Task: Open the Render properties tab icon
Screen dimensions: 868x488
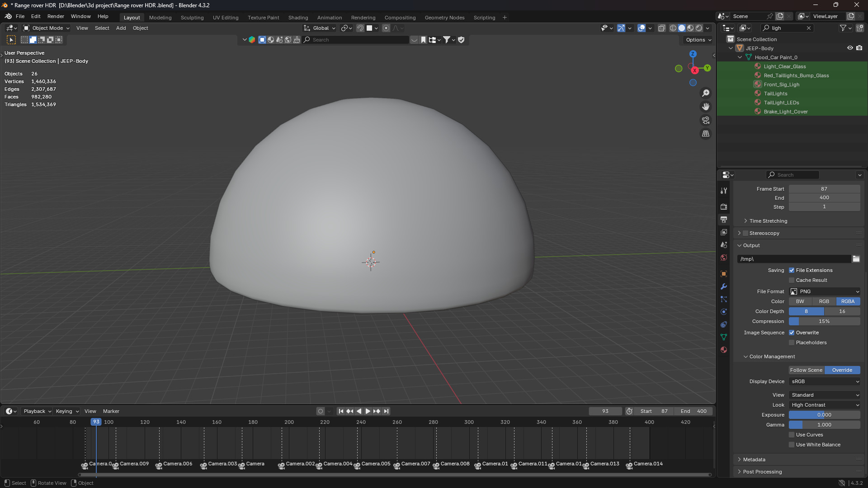Action: coord(724,206)
